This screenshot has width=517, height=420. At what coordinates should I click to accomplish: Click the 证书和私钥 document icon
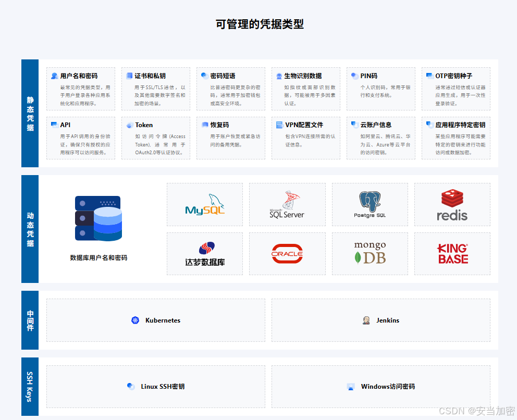pos(130,76)
